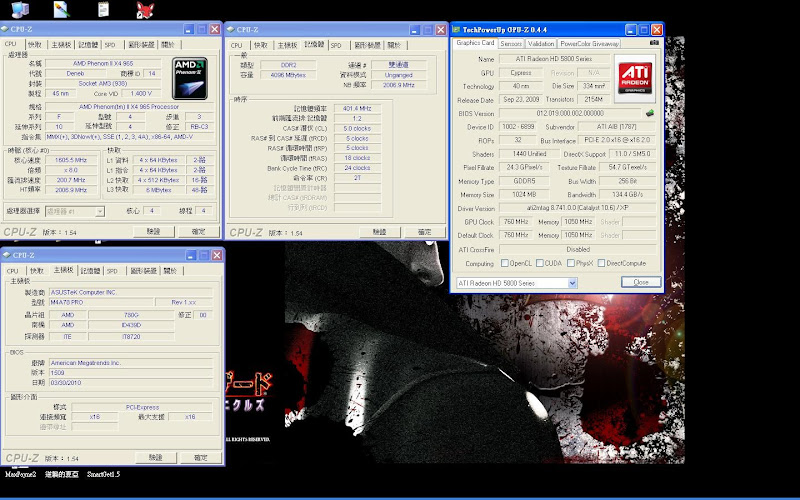This screenshot has width=800, height=500.
Task: Switch to Validation tab in GPU-Z
Action: [x=541, y=44]
